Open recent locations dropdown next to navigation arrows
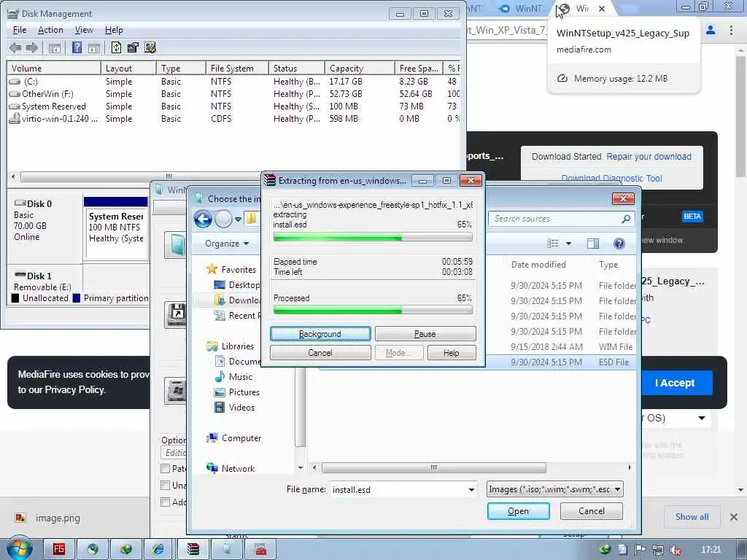The height and width of the screenshot is (560, 747). click(238, 219)
